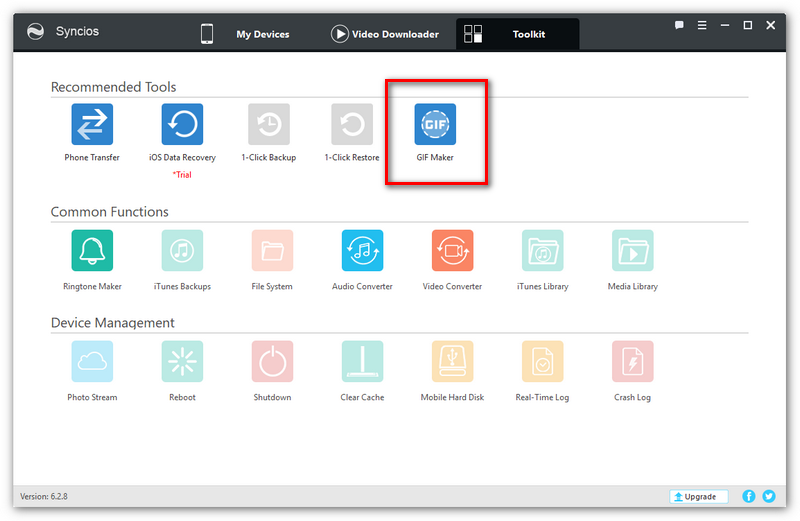Click the Upgrade button
This screenshot has width=800, height=521.
698,497
